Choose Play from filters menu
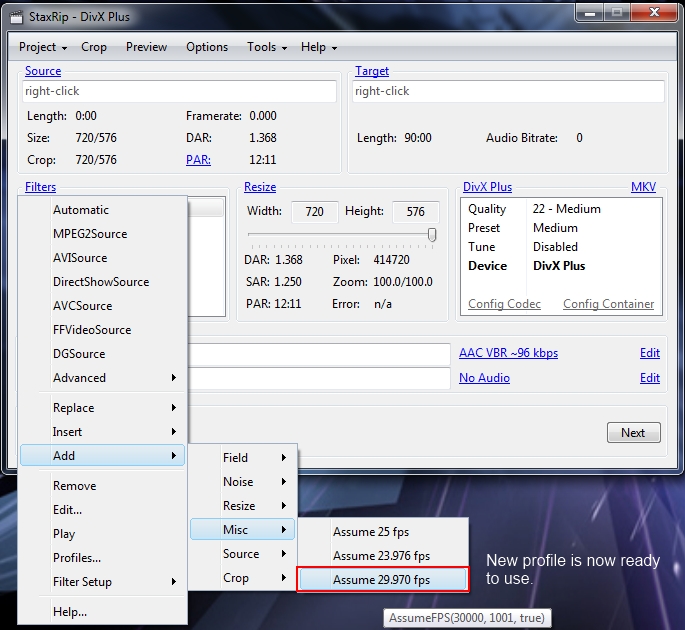 click(103, 534)
